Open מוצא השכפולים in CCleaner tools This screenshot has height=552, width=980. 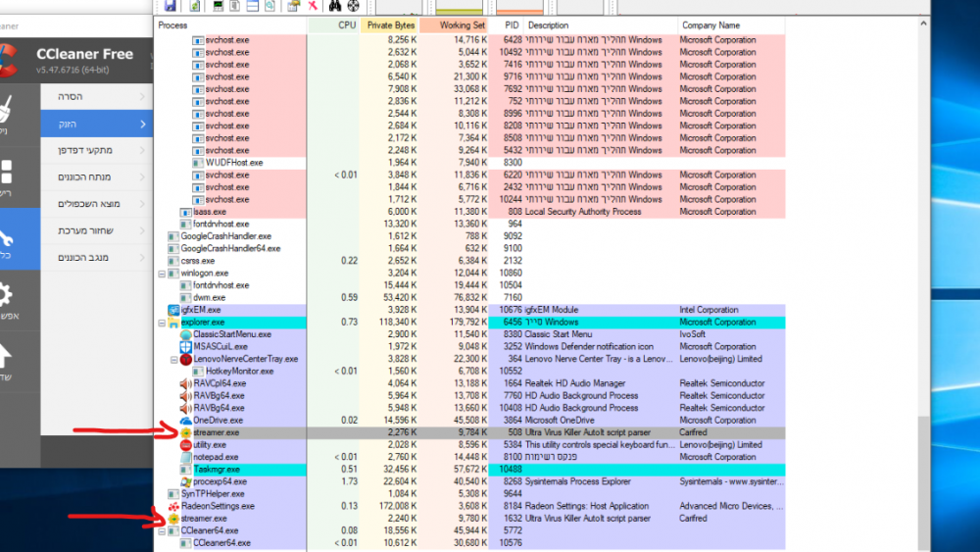pyautogui.click(x=97, y=204)
